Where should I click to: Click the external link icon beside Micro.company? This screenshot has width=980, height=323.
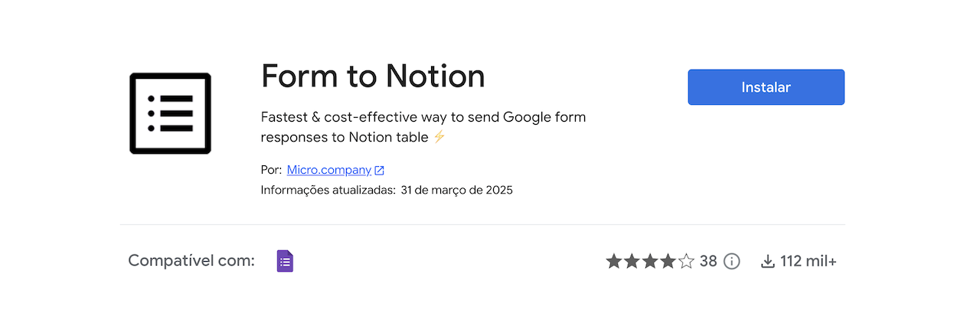(380, 171)
